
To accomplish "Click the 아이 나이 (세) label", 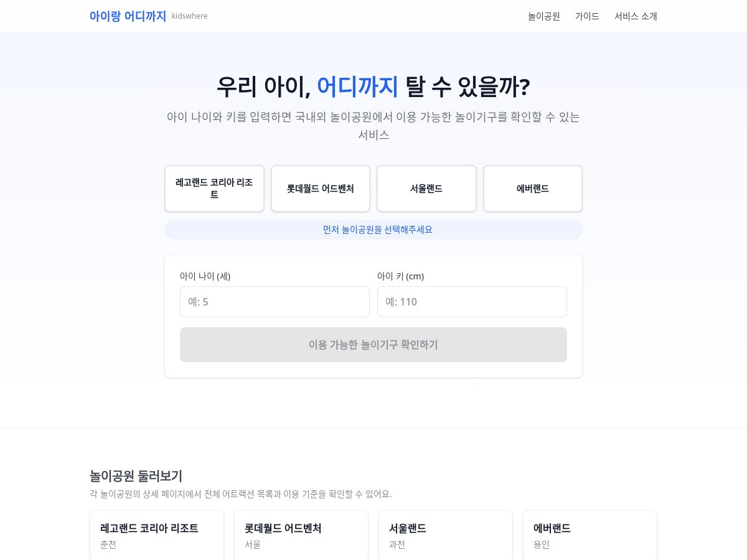I will tap(205, 276).
